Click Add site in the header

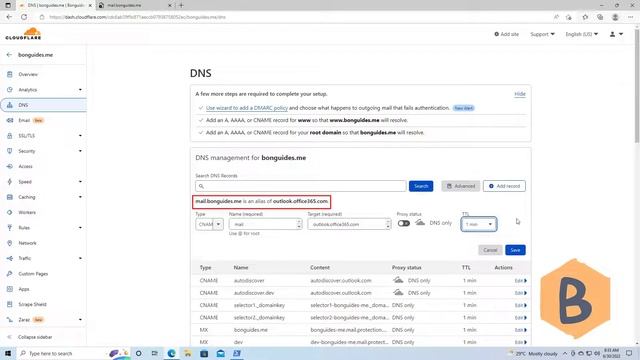[507, 34]
